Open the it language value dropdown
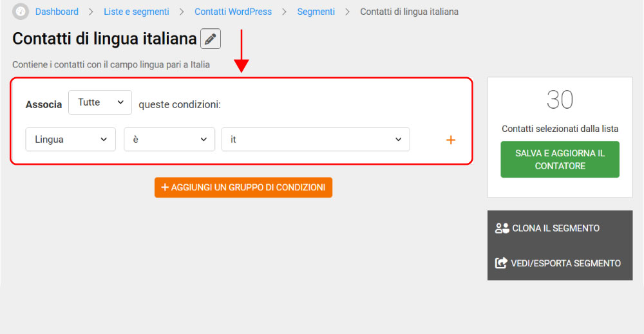Screen dimensions: 644x334 [316, 140]
